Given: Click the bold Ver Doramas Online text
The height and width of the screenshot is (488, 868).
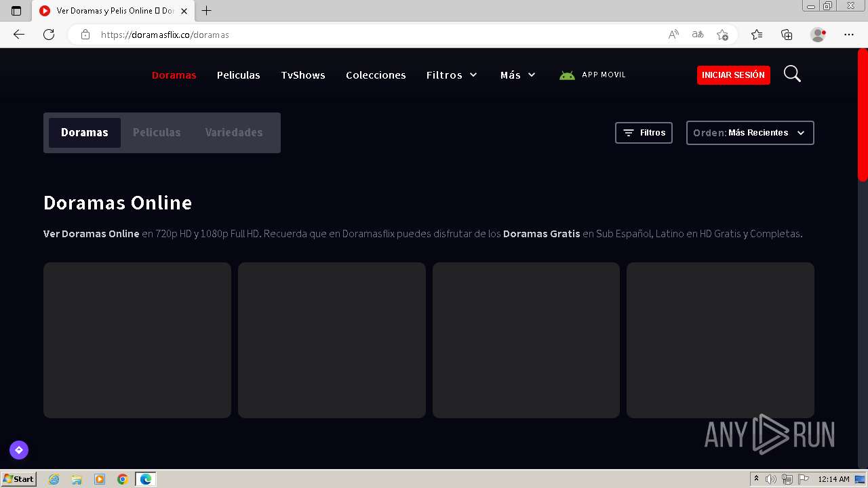Looking at the screenshot, I should tap(92, 234).
